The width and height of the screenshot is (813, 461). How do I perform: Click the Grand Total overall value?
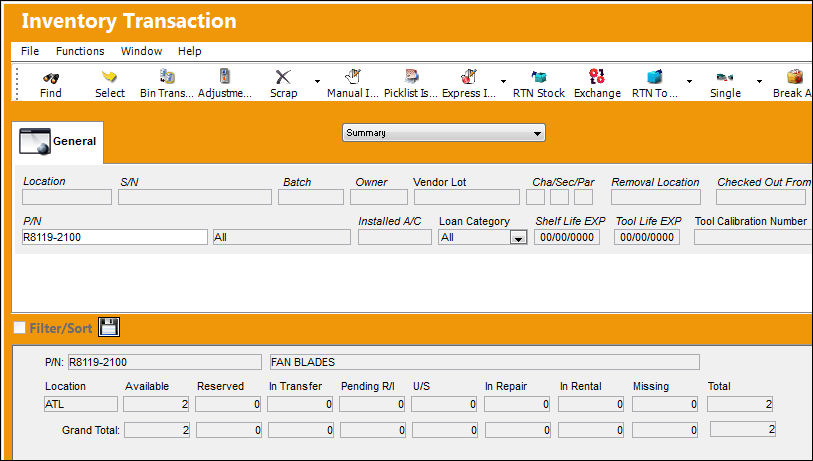[x=743, y=429]
